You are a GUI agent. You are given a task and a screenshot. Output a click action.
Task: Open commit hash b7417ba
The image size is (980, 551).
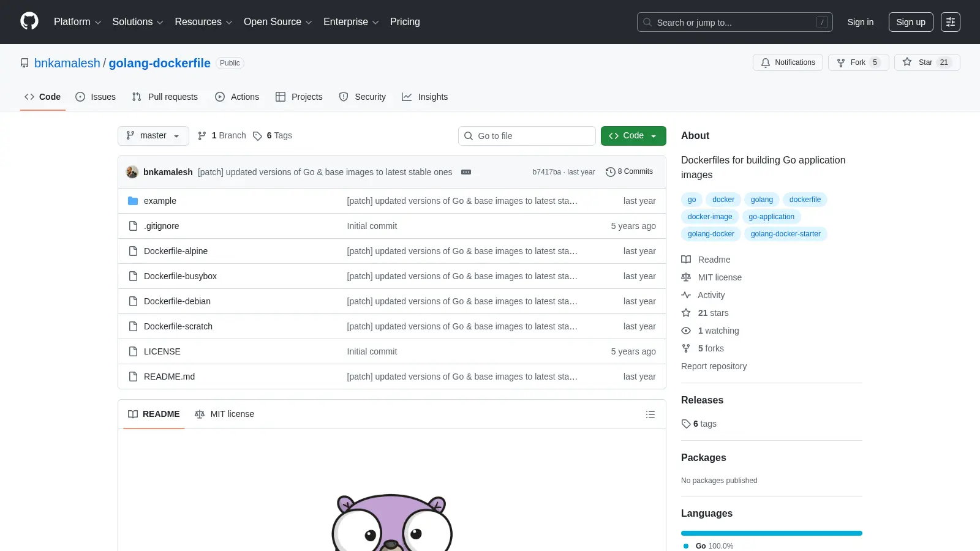pos(546,172)
